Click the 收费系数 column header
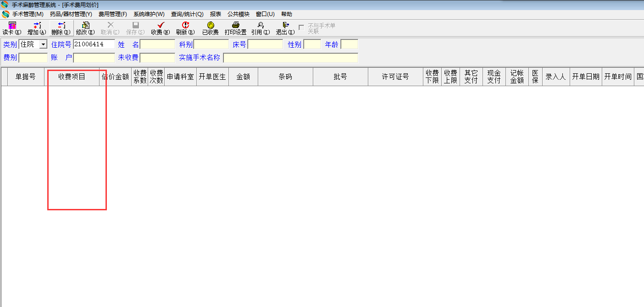 point(140,77)
